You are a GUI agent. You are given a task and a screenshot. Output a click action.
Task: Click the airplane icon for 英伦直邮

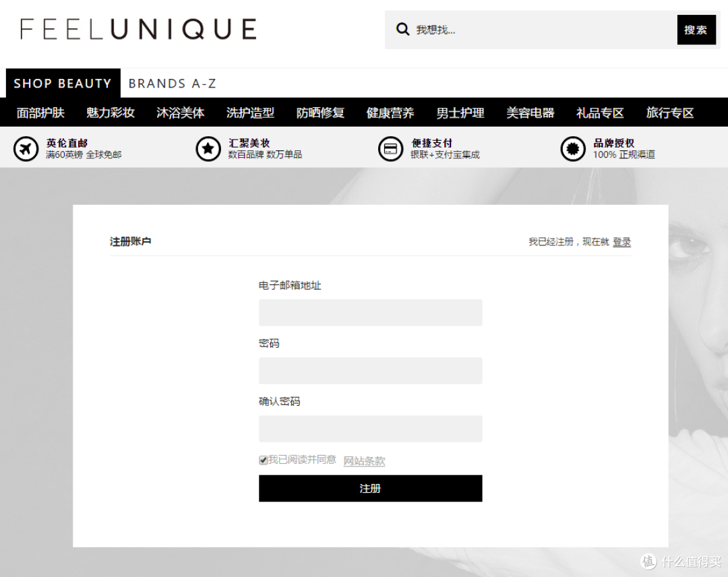26,148
